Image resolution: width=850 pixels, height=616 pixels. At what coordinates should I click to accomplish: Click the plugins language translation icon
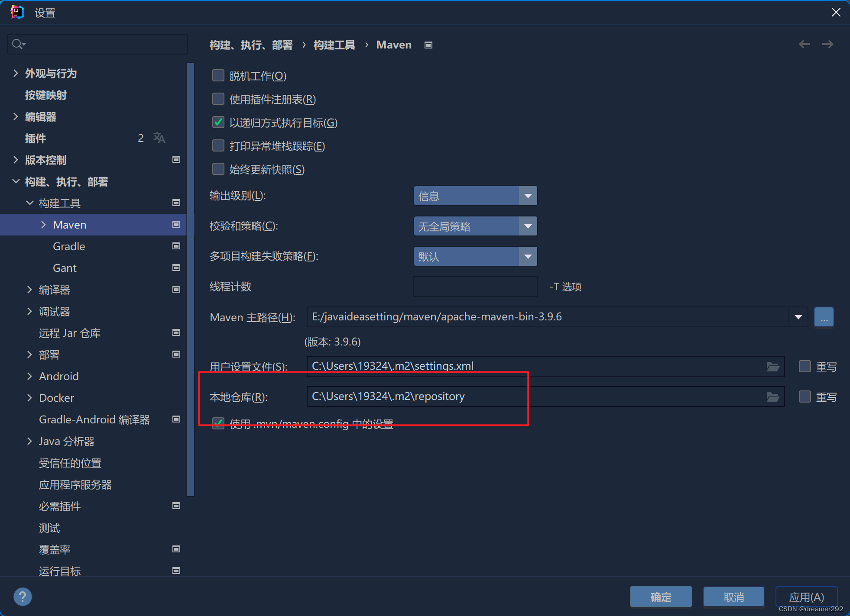pos(159,138)
